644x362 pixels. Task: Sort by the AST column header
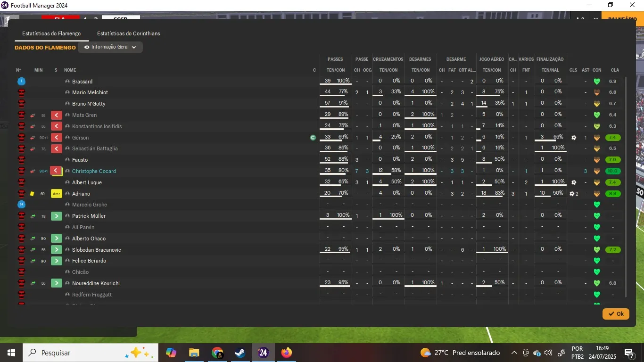[586, 70]
